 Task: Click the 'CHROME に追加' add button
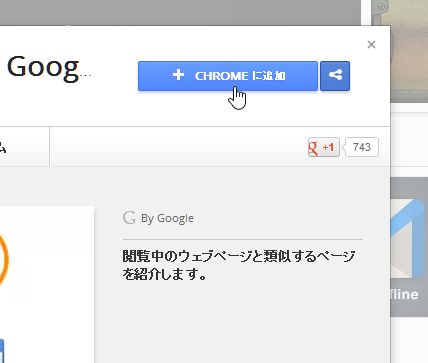click(x=228, y=76)
